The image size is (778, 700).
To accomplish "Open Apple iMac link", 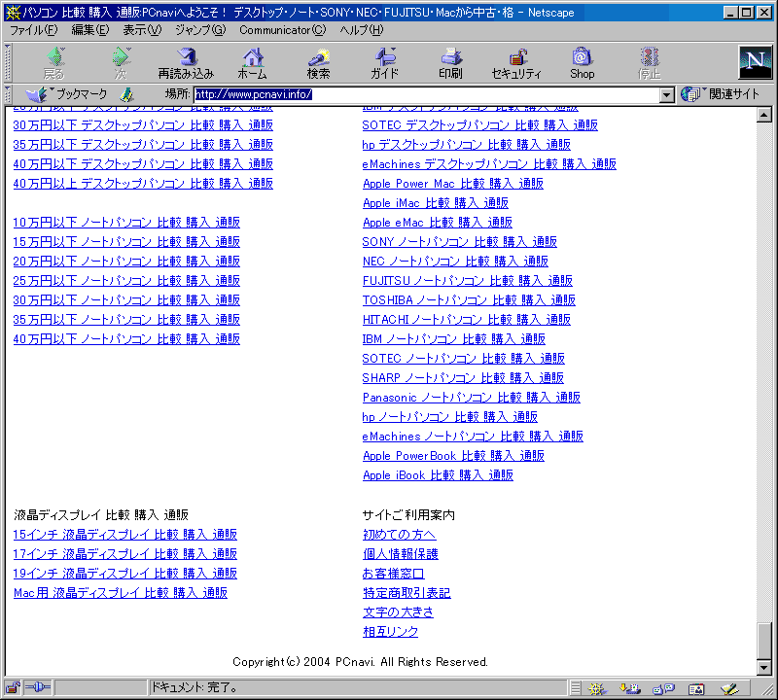I will [436, 203].
